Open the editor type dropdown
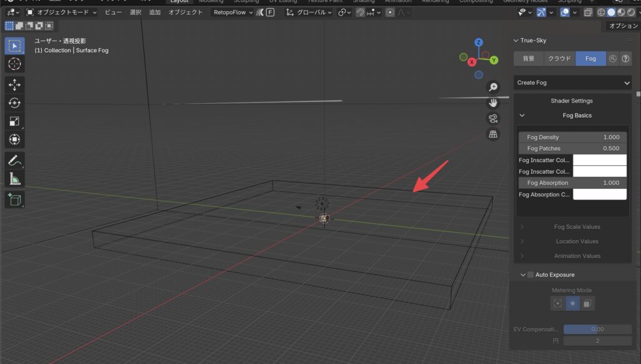The height and width of the screenshot is (364, 641). coord(14,13)
